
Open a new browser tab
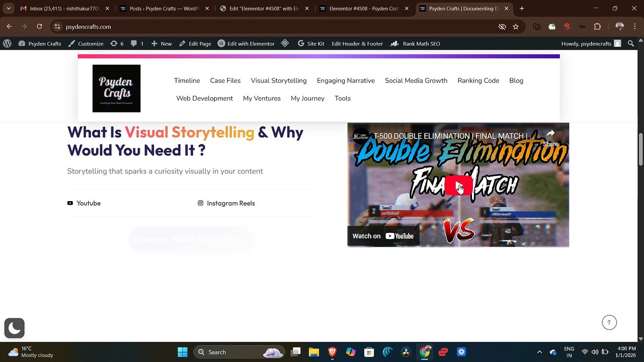point(522,9)
